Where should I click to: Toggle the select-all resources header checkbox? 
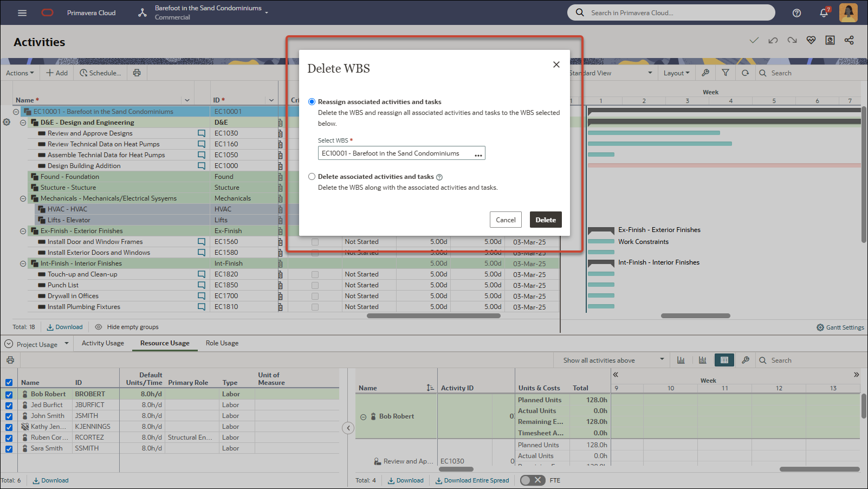pos(9,382)
